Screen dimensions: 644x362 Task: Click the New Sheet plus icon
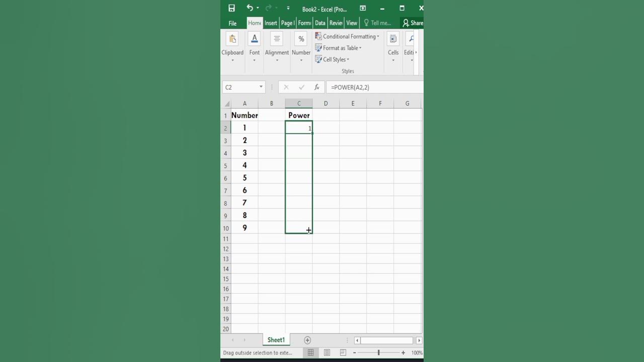(307, 340)
